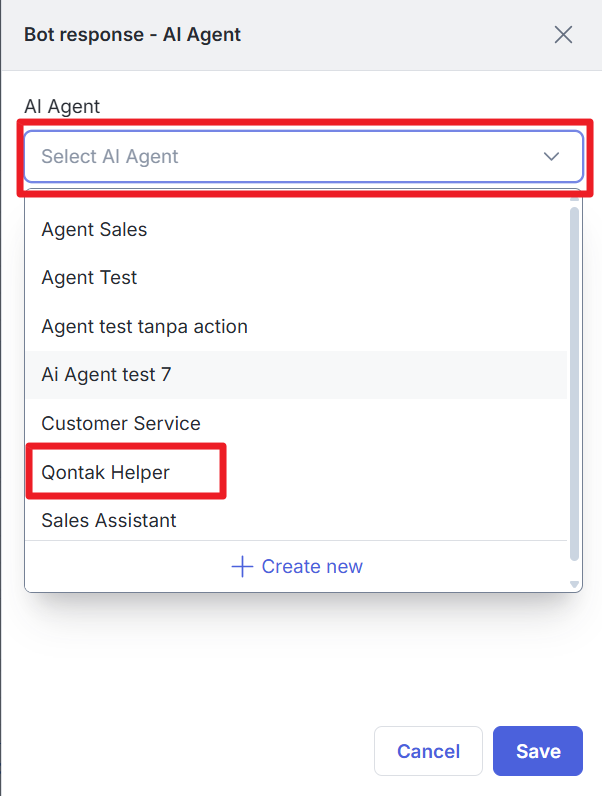This screenshot has height=796, width=602.
Task: Click the AI Agent field label
Action: pyautogui.click(x=62, y=107)
